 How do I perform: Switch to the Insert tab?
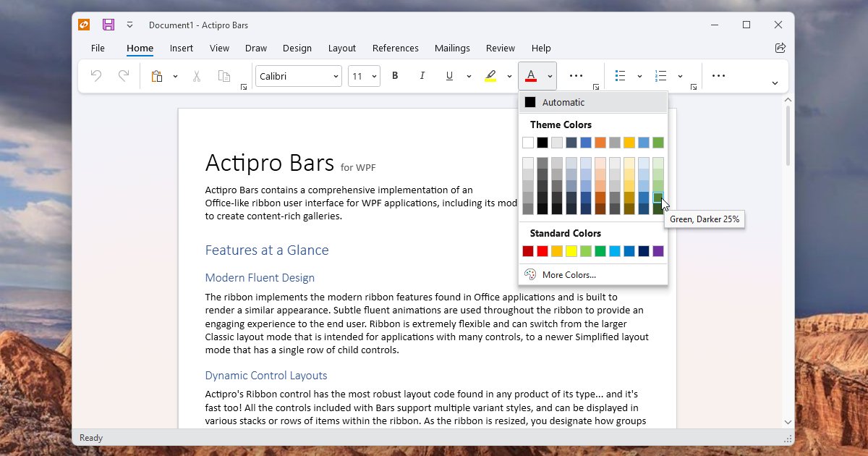182,48
